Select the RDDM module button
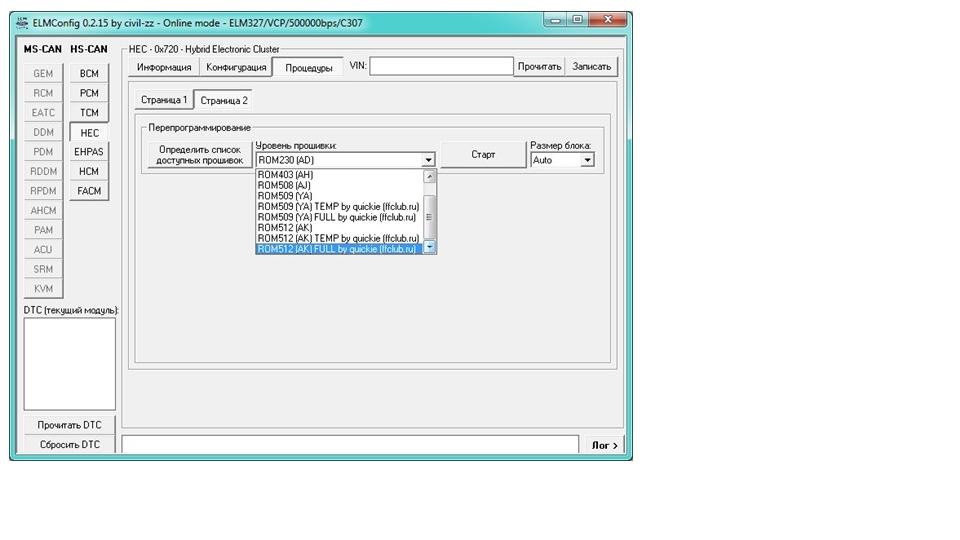 (43, 171)
